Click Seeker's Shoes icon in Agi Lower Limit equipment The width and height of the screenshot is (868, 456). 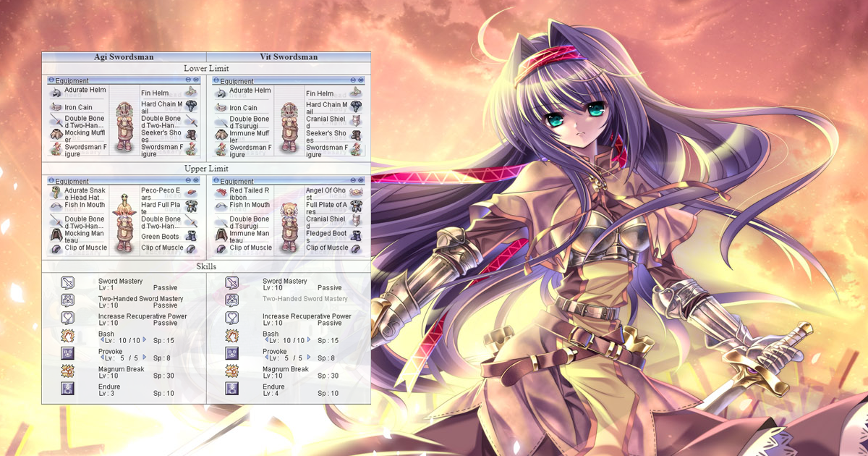tap(191, 135)
